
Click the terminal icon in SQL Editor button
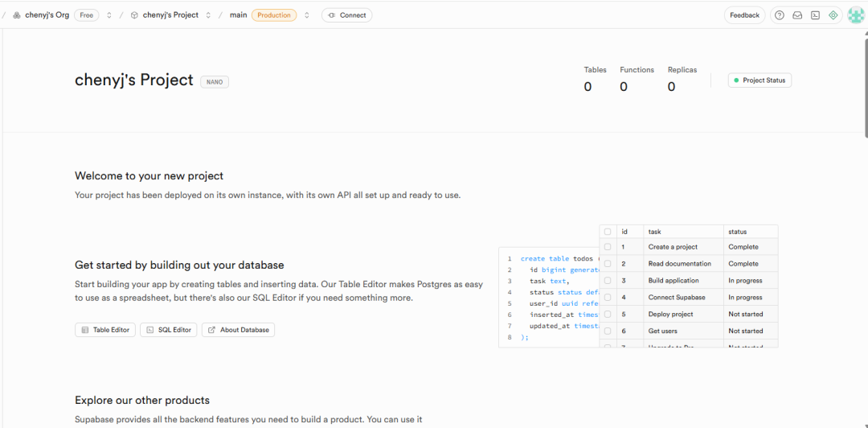click(x=150, y=330)
